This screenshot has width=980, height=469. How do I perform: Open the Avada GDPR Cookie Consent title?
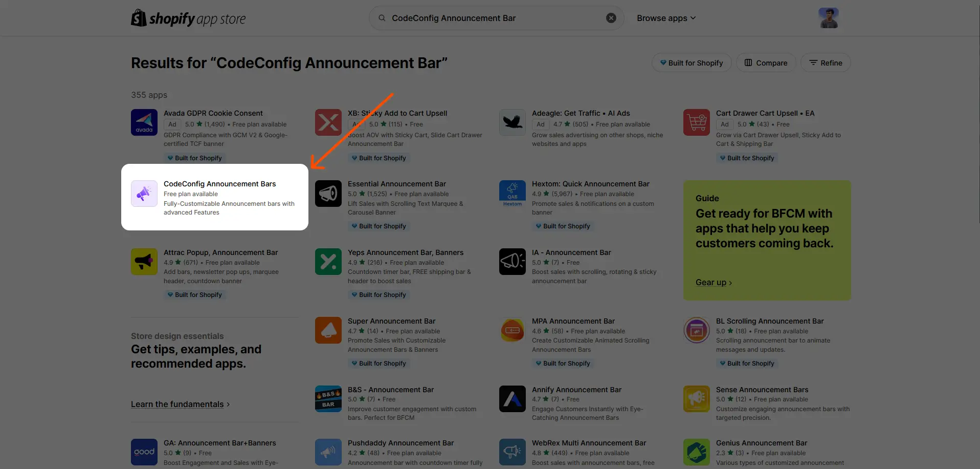coord(213,113)
